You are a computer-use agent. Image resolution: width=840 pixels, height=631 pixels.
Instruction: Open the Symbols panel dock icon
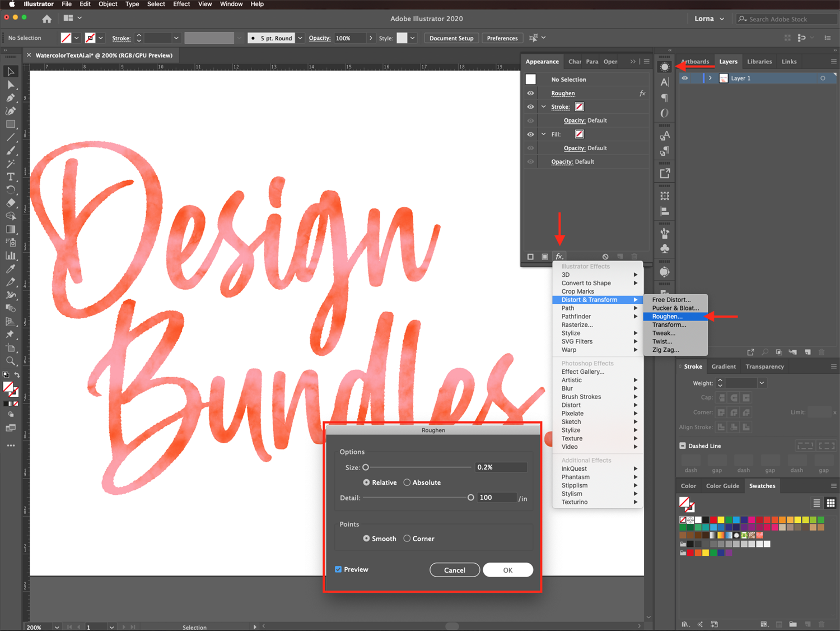point(665,249)
